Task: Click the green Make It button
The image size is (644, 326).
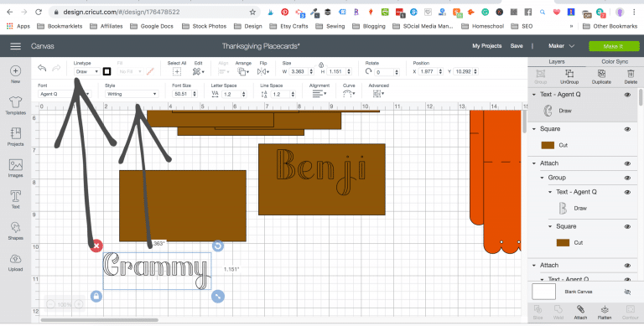Action: tap(614, 46)
